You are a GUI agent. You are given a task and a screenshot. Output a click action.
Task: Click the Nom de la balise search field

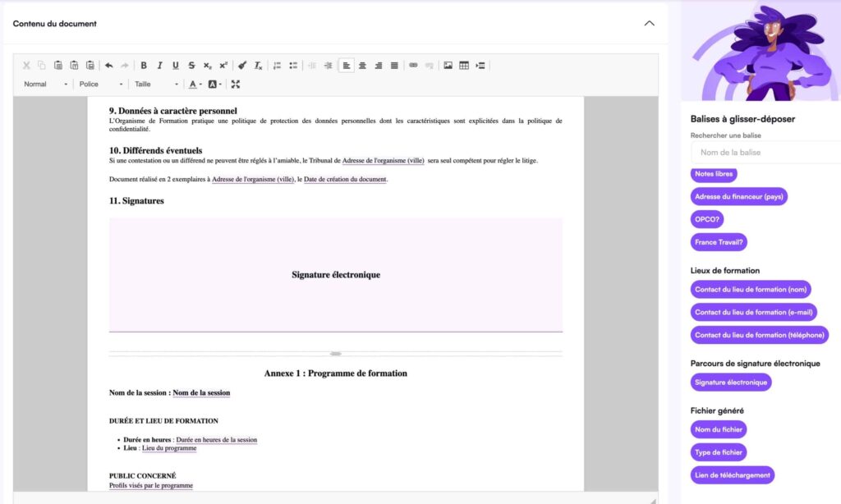(764, 153)
